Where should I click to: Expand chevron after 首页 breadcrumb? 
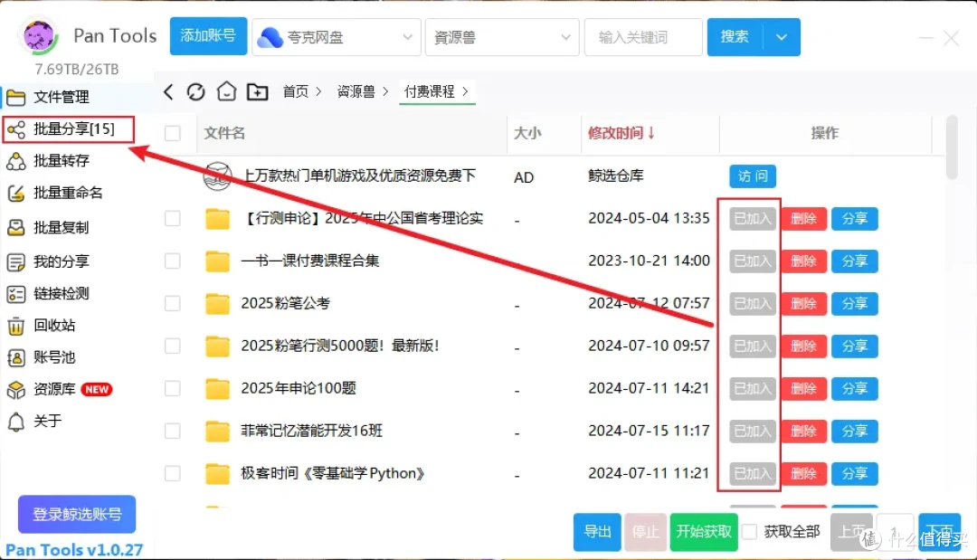point(319,91)
